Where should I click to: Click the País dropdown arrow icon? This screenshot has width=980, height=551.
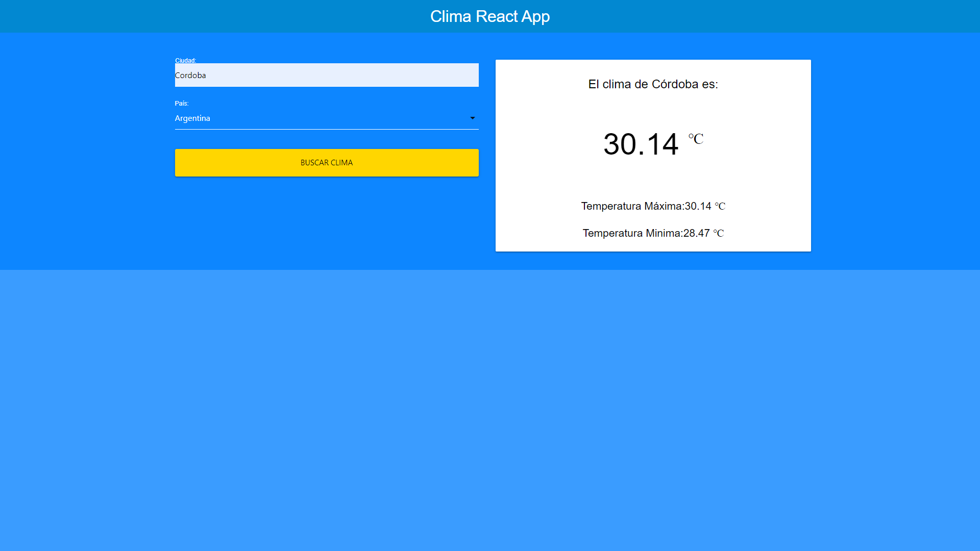click(x=472, y=118)
